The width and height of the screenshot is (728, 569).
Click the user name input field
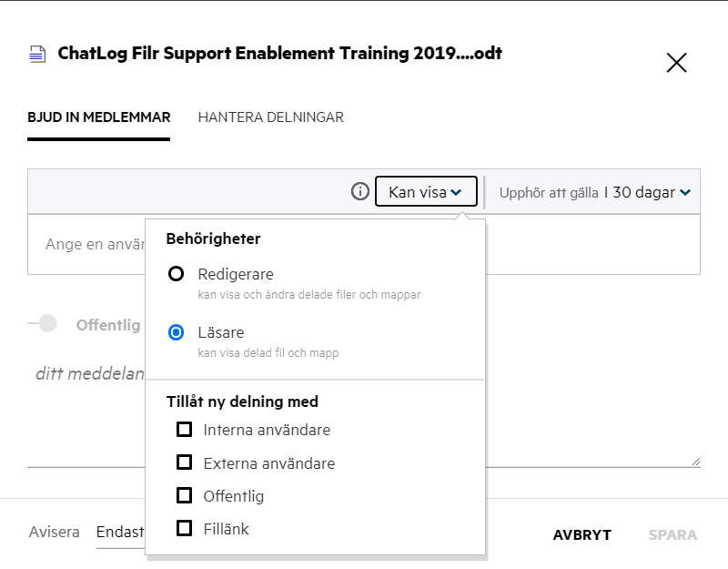point(91,244)
